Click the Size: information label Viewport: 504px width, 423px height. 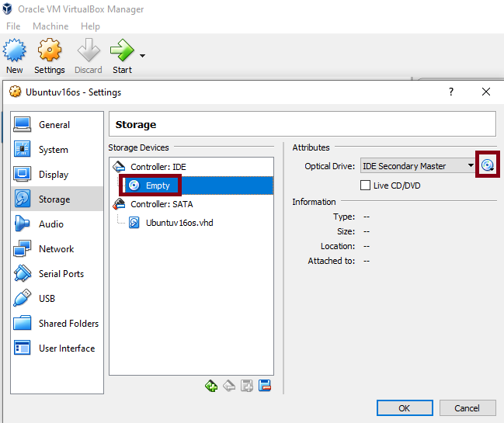coord(346,231)
